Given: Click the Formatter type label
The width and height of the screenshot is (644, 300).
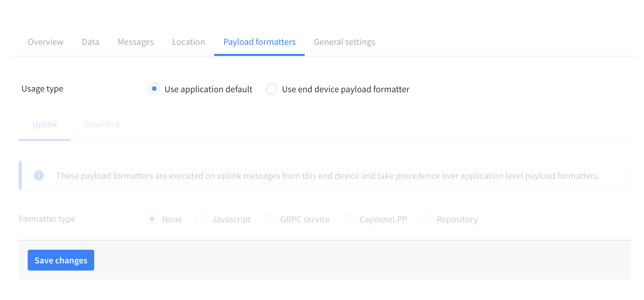Looking at the screenshot, I should (47, 218).
